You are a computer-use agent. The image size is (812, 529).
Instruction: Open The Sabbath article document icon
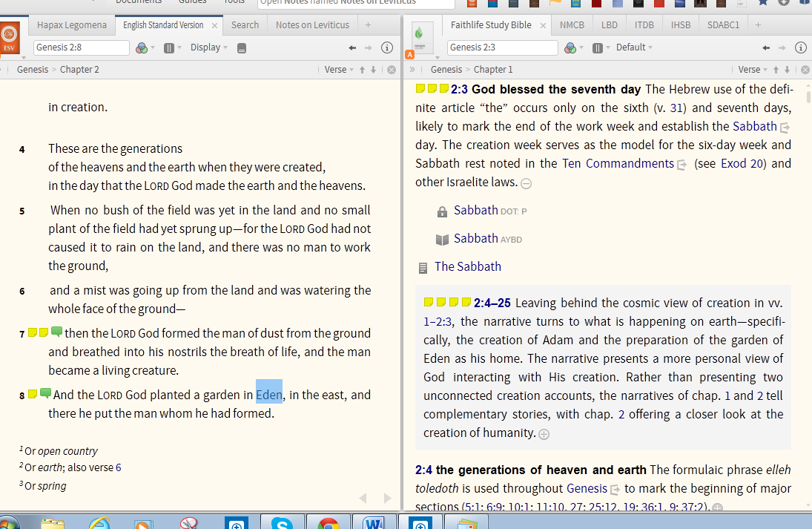pos(423,268)
